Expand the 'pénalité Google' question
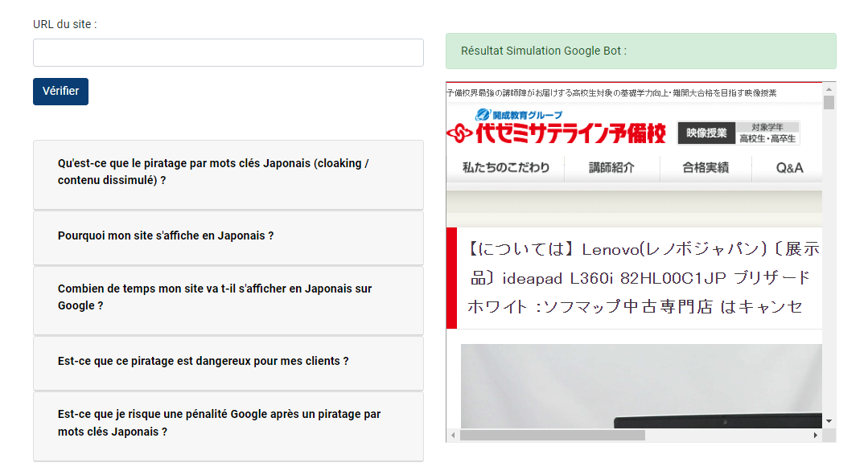 click(228, 426)
